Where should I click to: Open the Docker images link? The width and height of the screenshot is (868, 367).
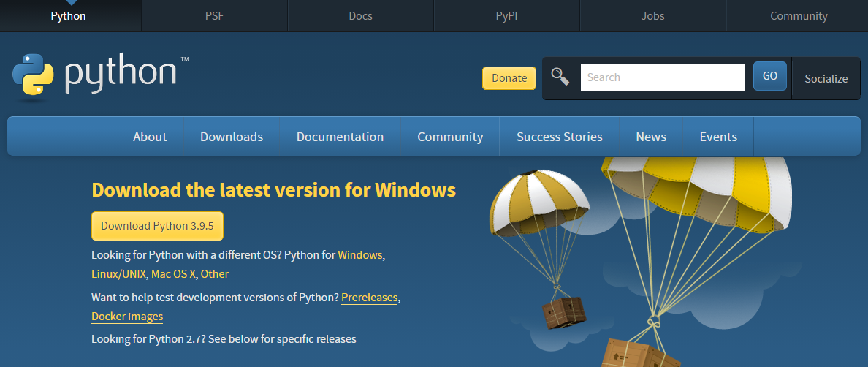pos(127,317)
